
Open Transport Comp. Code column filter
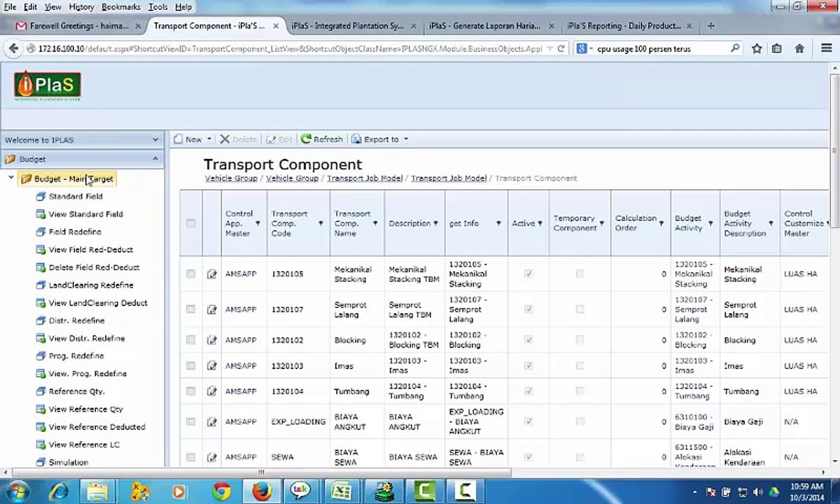321,223
